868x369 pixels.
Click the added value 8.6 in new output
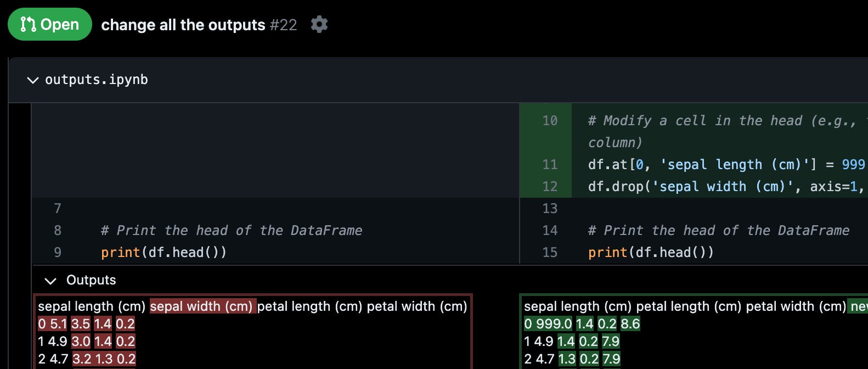pos(630,324)
